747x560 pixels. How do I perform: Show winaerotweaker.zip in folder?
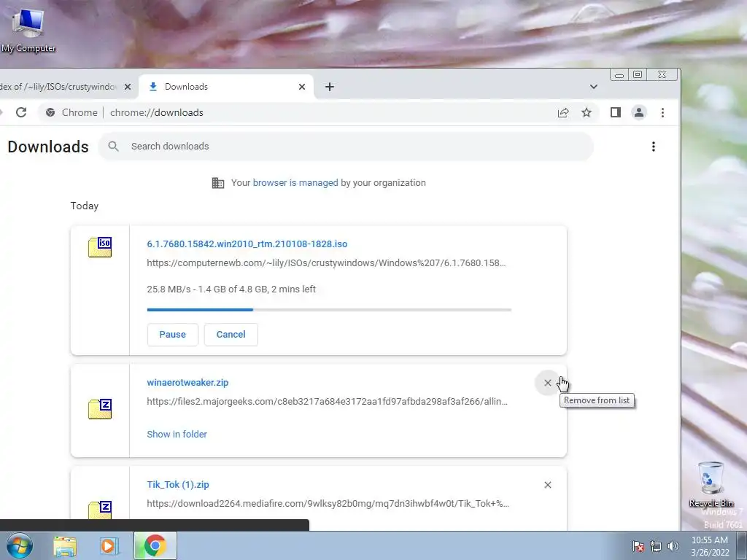click(177, 435)
